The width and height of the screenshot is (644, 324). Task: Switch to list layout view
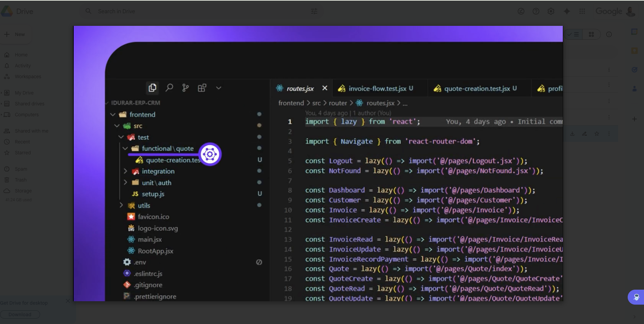pyautogui.click(x=574, y=34)
